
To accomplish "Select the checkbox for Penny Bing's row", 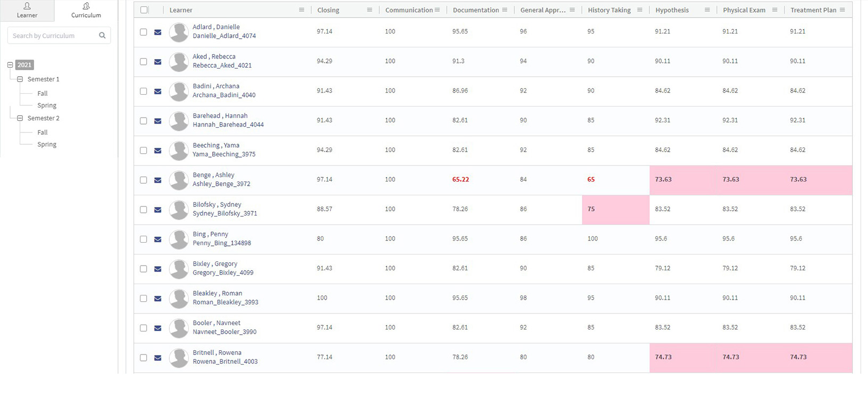I will click(x=144, y=240).
